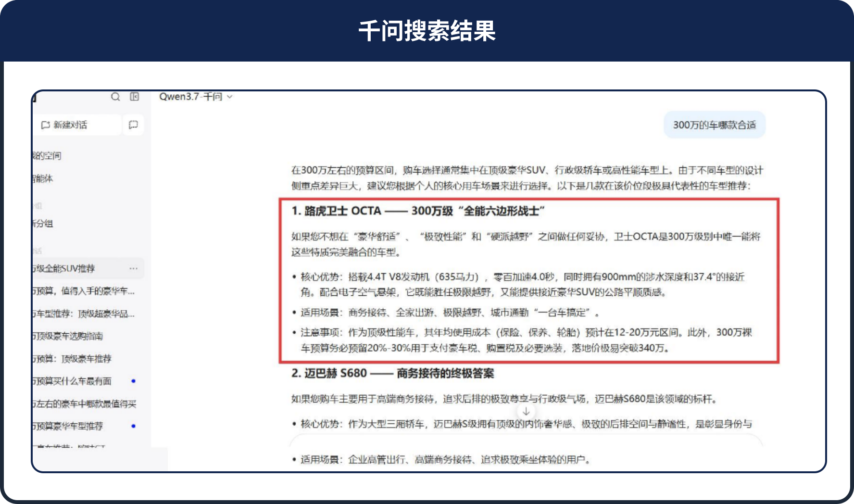Select the 分组 sidebar entry
Image resolution: width=854 pixels, height=504 pixels.
(x=43, y=224)
